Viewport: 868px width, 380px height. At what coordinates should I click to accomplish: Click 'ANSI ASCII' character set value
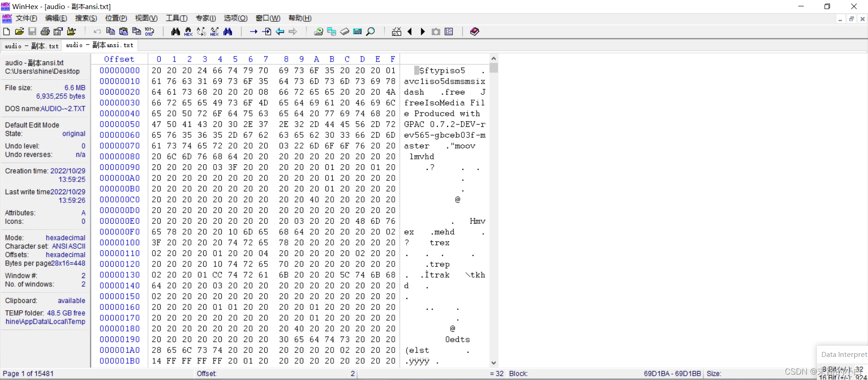(69, 246)
